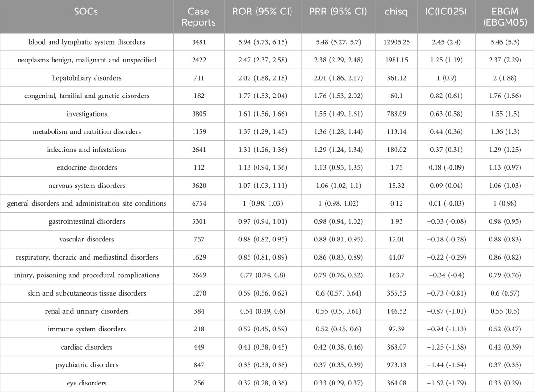This screenshot has width=534, height=392.
Task: Click chisq value 12.01
Action: [x=396, y=239]
